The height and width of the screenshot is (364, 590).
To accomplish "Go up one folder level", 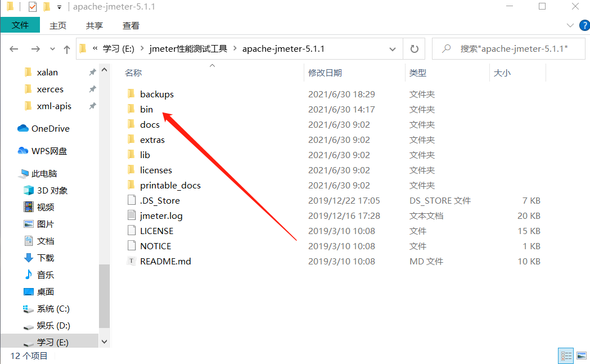I will point(66,50).
